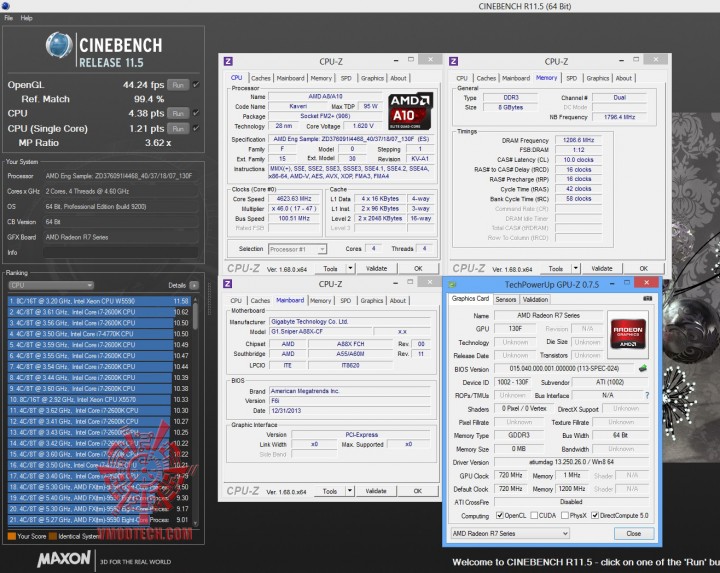The width and height of the screenshot is (720, 573).
Task: Open the AMD Radeon R7 Series GPU dropdown
Action: pos(510,533)
